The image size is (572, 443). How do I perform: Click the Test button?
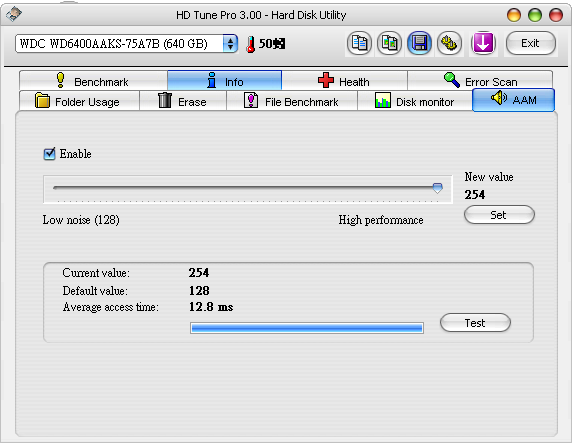click(x=475, y=323)
